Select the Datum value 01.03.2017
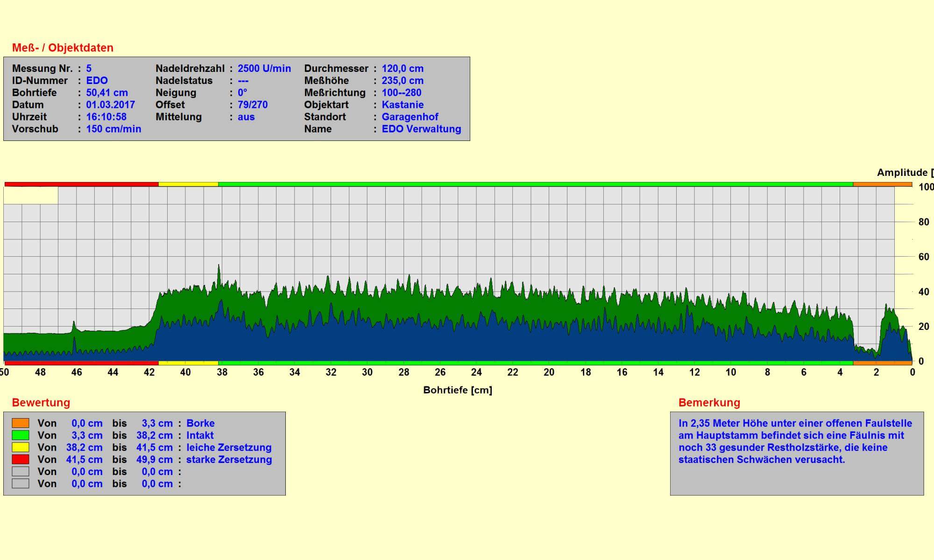Image resolution: width=934 pixels, height=560 pixels. point(110,105)
